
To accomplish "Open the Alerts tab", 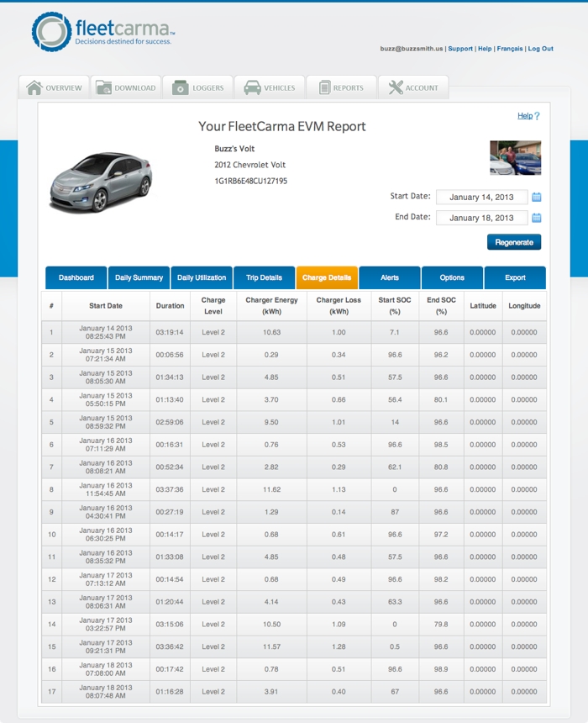I will pos(389,277).
